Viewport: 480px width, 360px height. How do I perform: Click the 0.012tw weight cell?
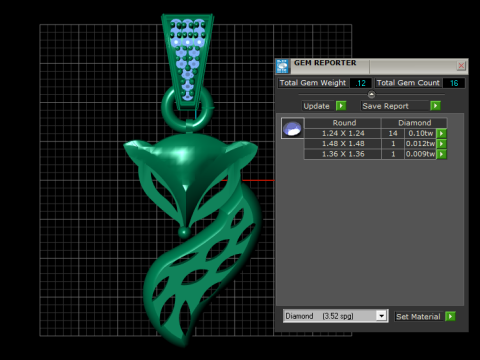coord(421,144)
